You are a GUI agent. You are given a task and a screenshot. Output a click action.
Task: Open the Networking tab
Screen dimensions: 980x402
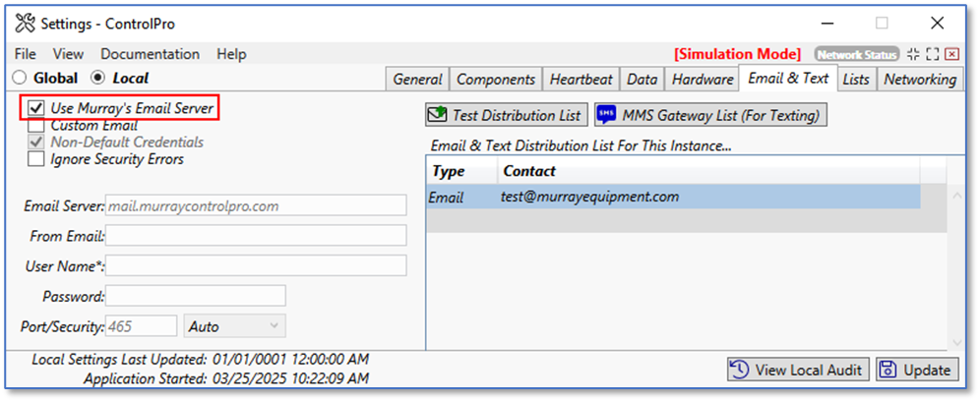pyautogui.click(x=919, y=80)
